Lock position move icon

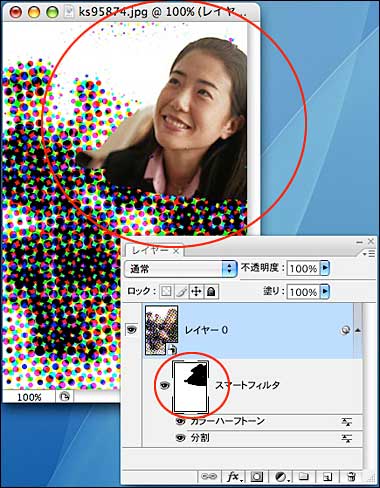(x=196, y=292)
